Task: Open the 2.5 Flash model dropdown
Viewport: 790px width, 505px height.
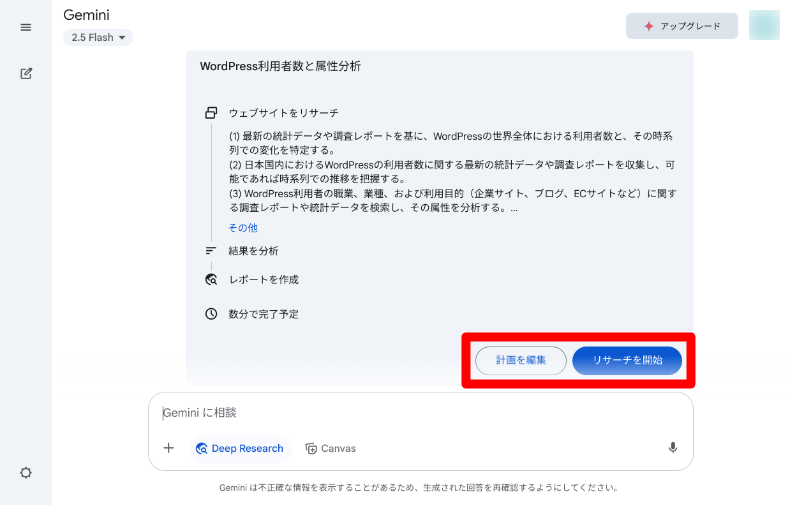Action: (98, 38)
